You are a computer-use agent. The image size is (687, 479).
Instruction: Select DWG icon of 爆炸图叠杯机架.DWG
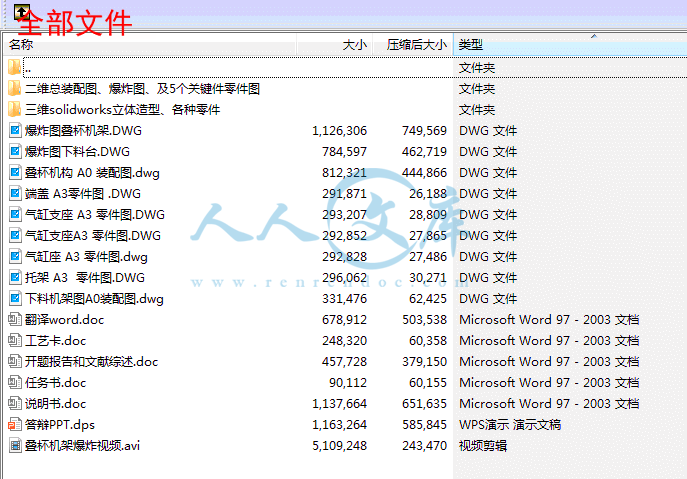point(15,131)
